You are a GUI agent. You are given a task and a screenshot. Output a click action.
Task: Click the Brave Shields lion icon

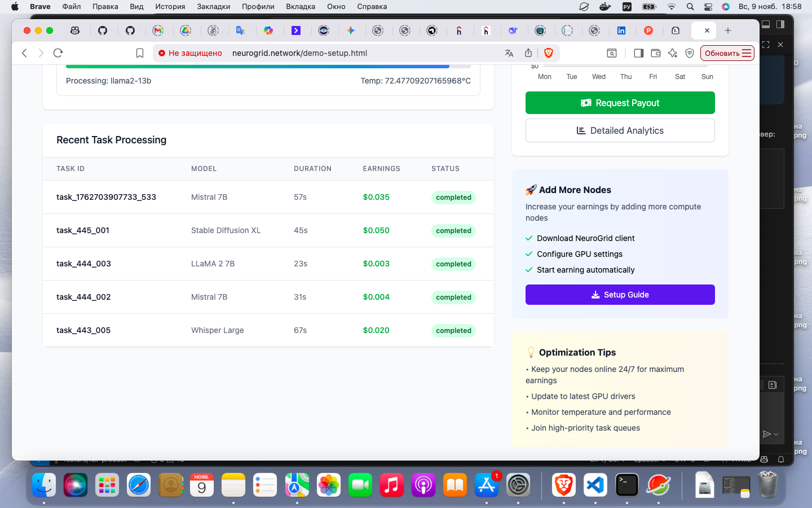click(548, 53)
